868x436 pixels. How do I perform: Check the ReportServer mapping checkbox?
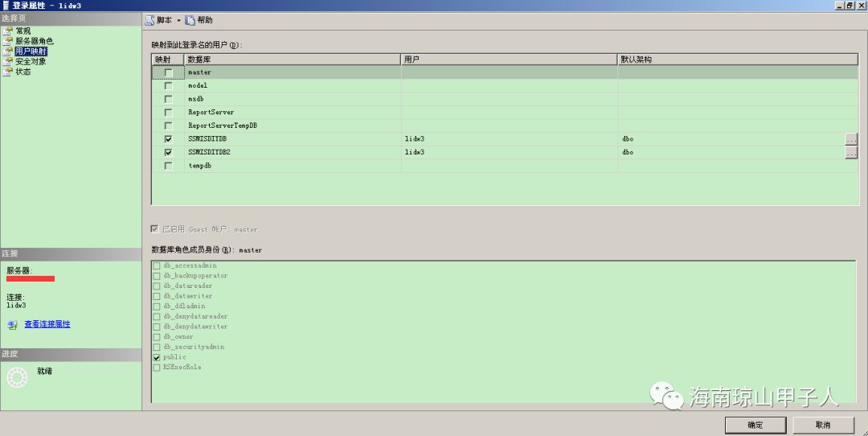pyautogui.click(x=168, y=113)
